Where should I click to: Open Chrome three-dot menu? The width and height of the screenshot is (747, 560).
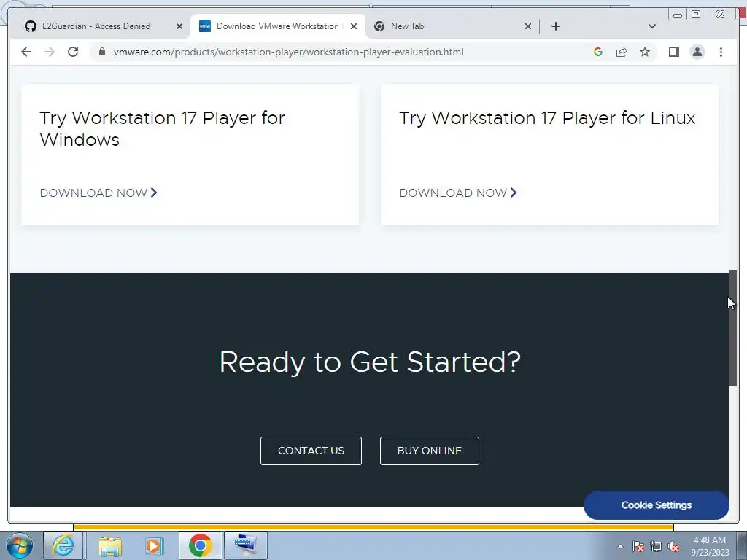coord(721,52)
